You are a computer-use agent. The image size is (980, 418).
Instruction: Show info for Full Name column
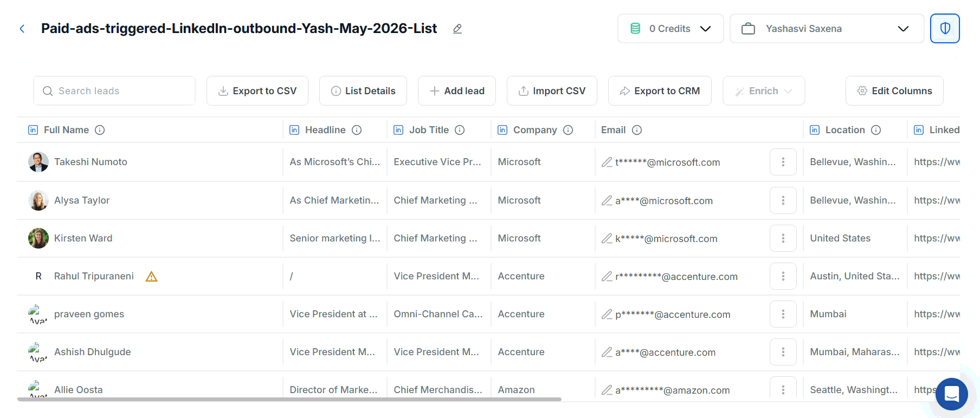click(100, 130)
